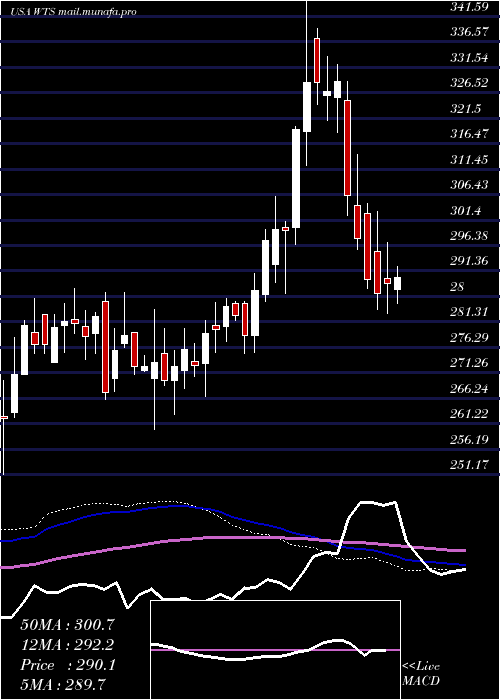
Task: Click the 331.54 price axis label
Action: pos(467,58)
